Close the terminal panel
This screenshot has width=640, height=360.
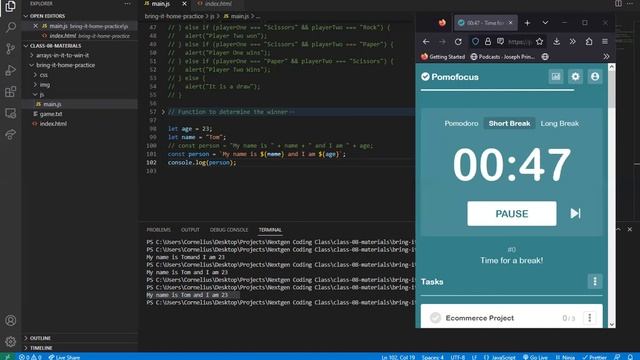click(x=630, y=230)
